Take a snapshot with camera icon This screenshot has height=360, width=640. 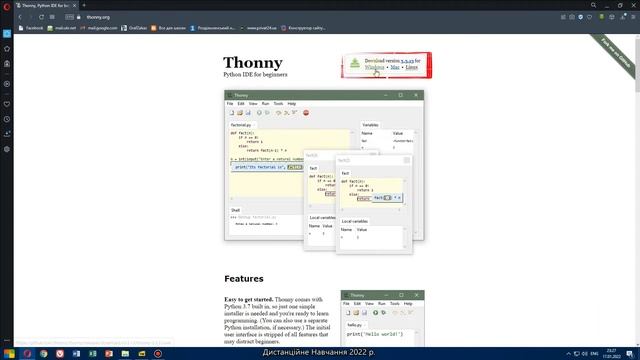[x=572, y=17]
